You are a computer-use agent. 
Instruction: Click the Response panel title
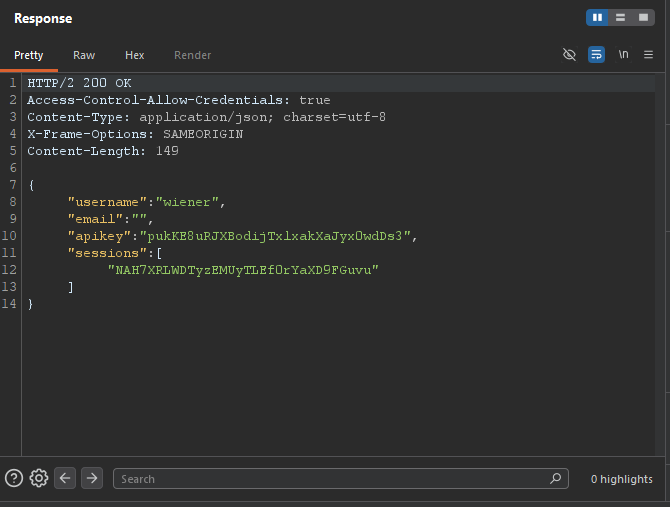coord(43,18)
